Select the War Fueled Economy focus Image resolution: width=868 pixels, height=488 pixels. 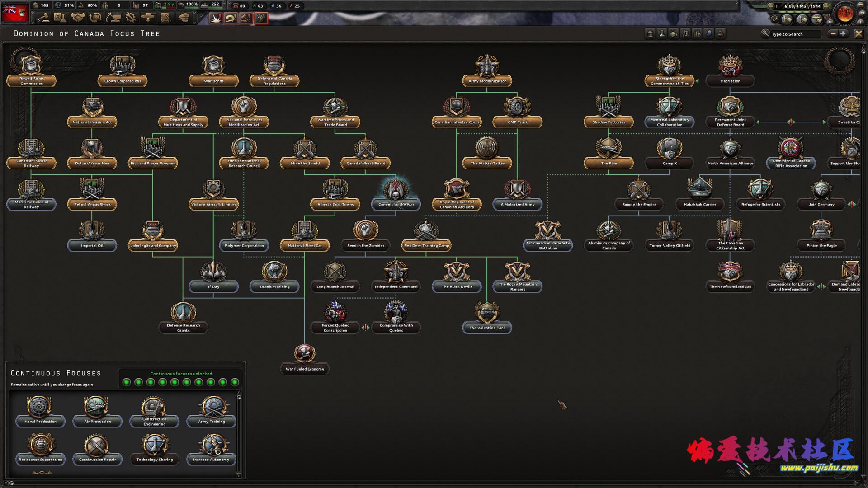(x=305, y=360)
